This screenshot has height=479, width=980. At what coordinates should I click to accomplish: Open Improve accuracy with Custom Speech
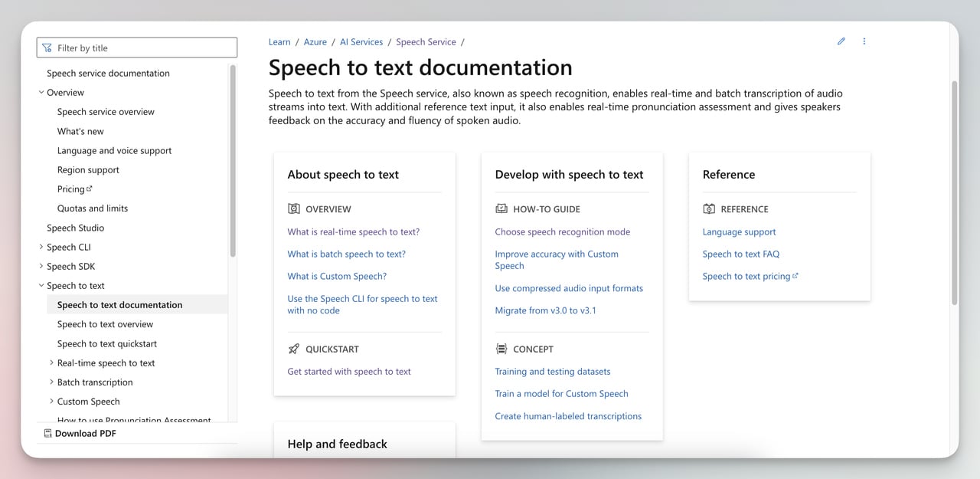[x=557, y=260]
